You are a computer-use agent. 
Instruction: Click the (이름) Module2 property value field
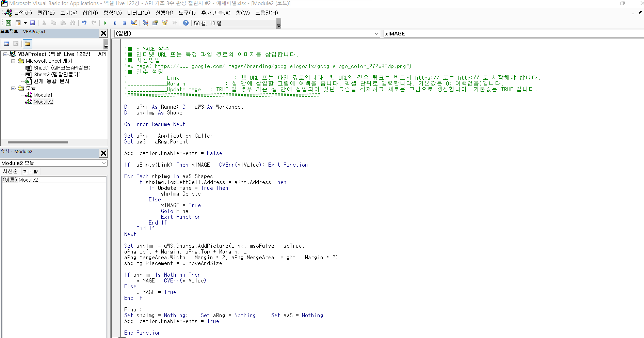[62, 180]
